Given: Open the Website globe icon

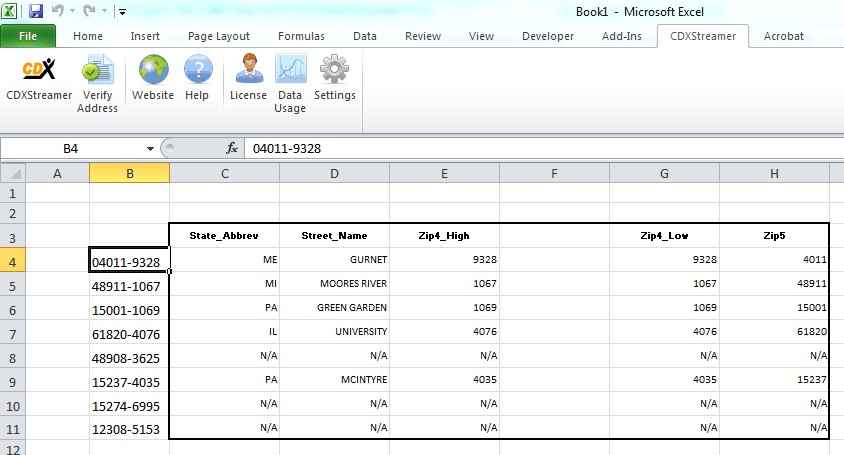Looking at the screenshot, I should [152, 71].
